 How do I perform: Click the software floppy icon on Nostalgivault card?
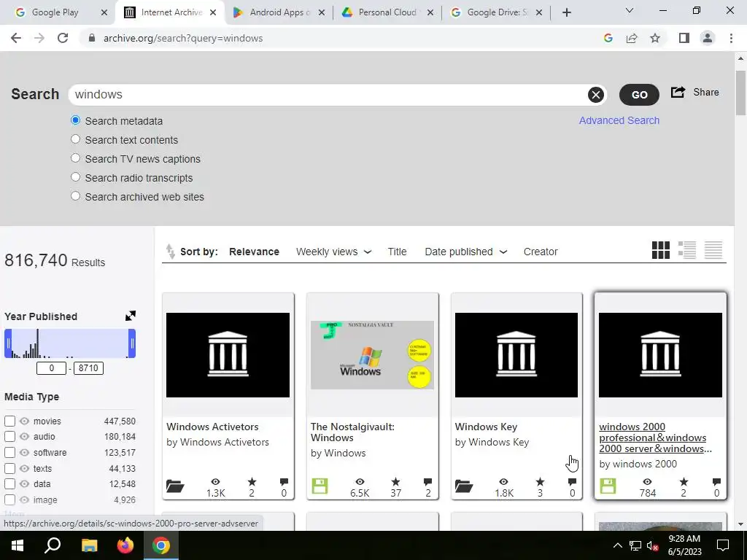(320, 486)
